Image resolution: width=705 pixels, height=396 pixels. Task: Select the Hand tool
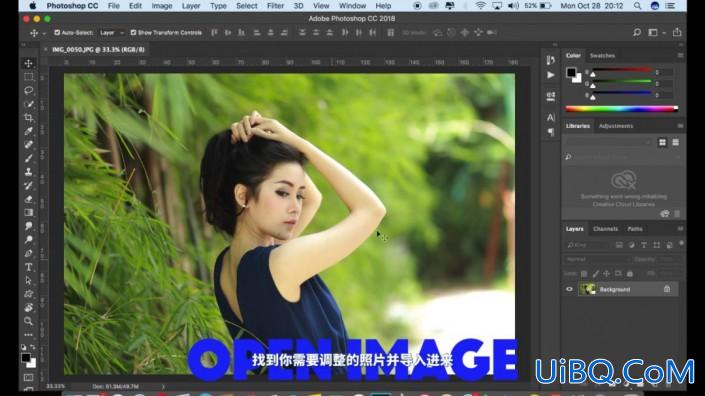(x=28, y=307)
